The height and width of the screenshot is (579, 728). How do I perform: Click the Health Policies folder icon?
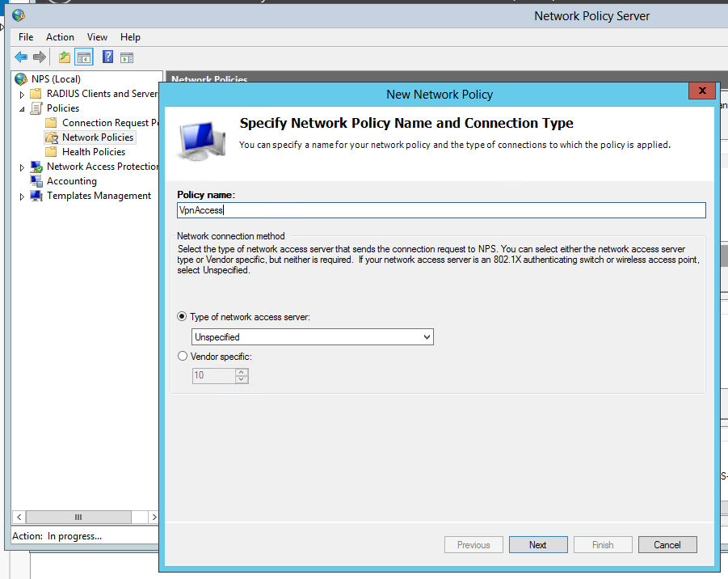point(51,152)
